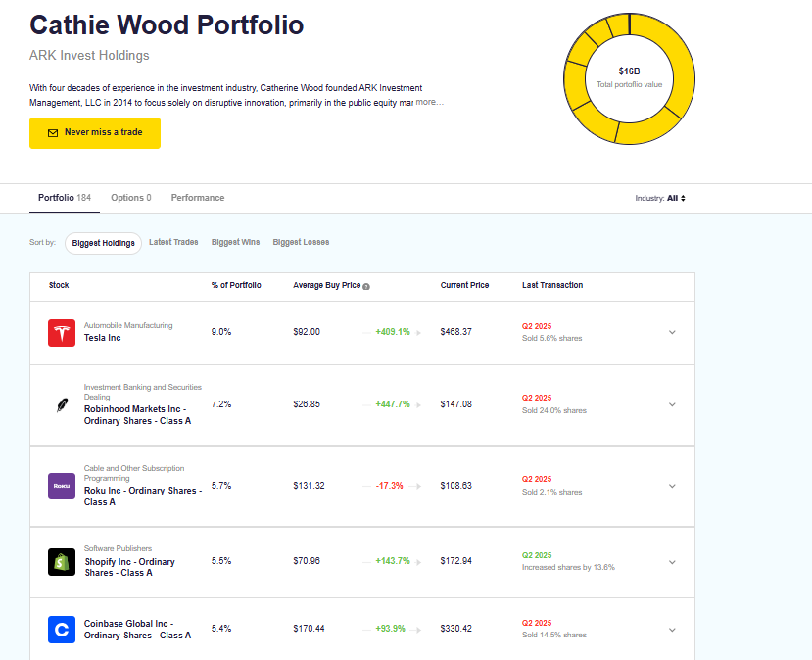Sort holdings by Biggest Losses
The height and width of the screenshot is (660, 812).
click(x=301, y=243)
